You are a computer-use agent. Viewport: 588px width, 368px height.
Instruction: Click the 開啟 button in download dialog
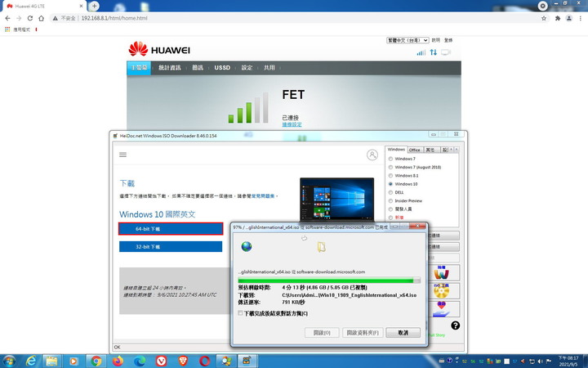point(322,333)
